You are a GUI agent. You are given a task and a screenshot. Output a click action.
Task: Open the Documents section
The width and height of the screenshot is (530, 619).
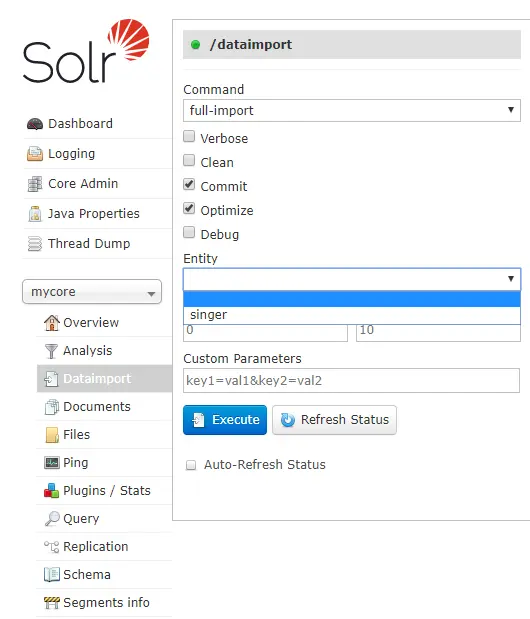point(97,407)
